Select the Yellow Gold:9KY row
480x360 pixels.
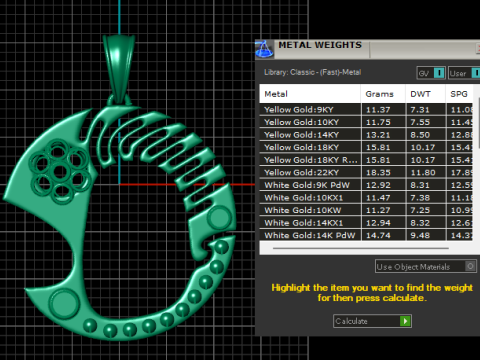[x=366, y=110]
